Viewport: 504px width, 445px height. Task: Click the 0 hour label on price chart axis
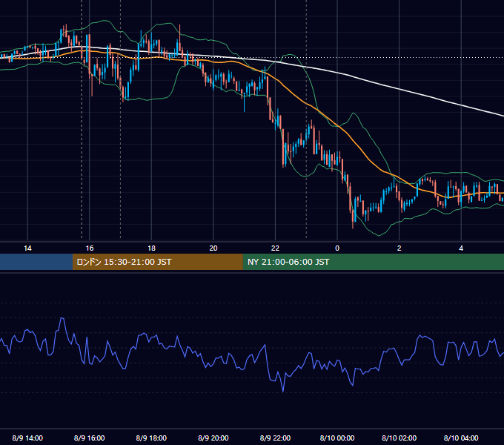point(337,248)
